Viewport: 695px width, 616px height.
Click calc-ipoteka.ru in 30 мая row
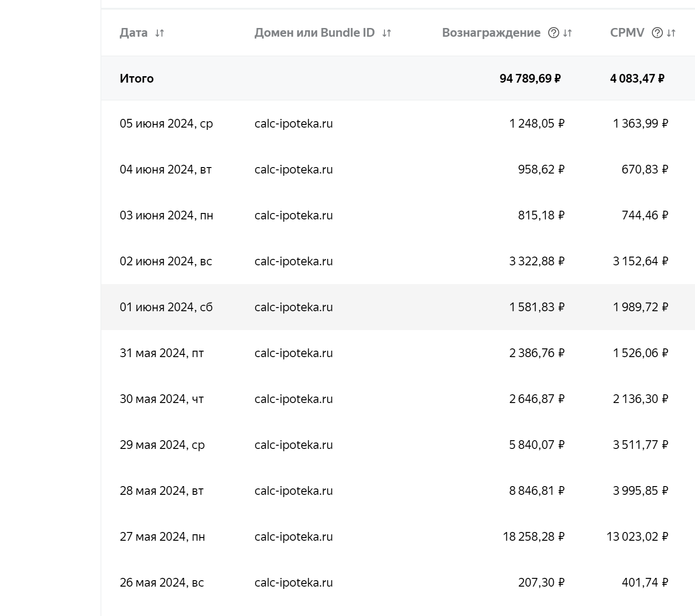point(294,399)
